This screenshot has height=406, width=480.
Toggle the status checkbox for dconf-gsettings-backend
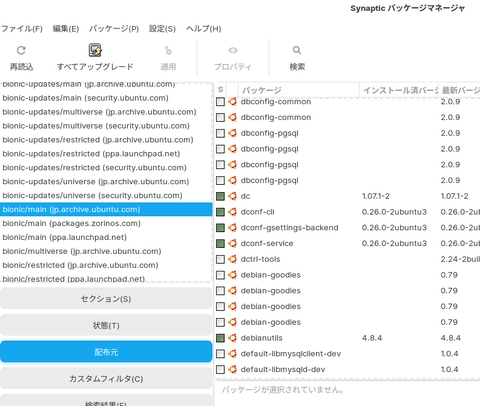220,228
